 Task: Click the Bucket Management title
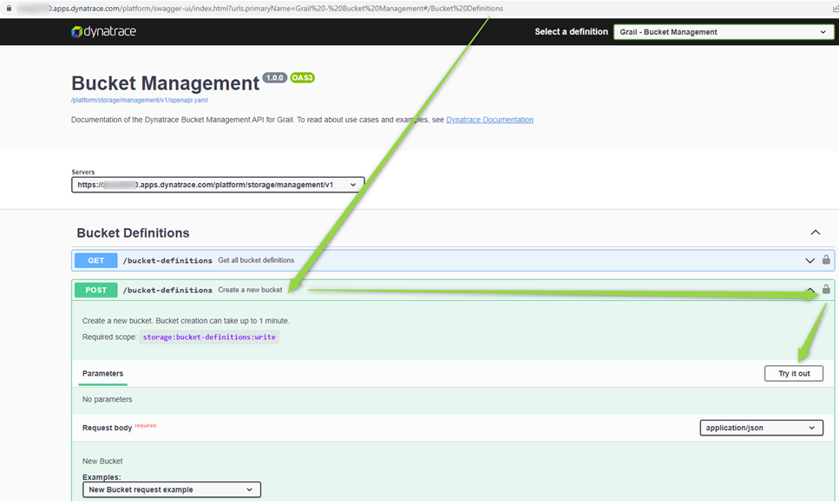pyautogui.click(x=166, y=83)
